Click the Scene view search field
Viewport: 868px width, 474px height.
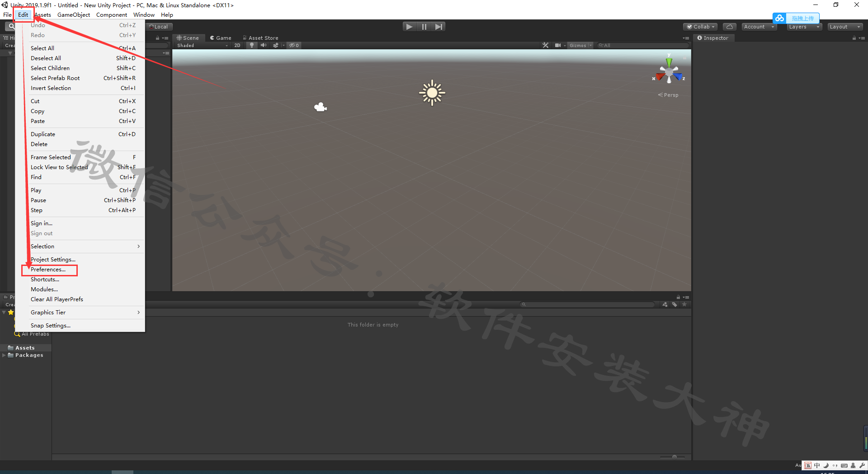pyautogui.click(x=643, y=45)
